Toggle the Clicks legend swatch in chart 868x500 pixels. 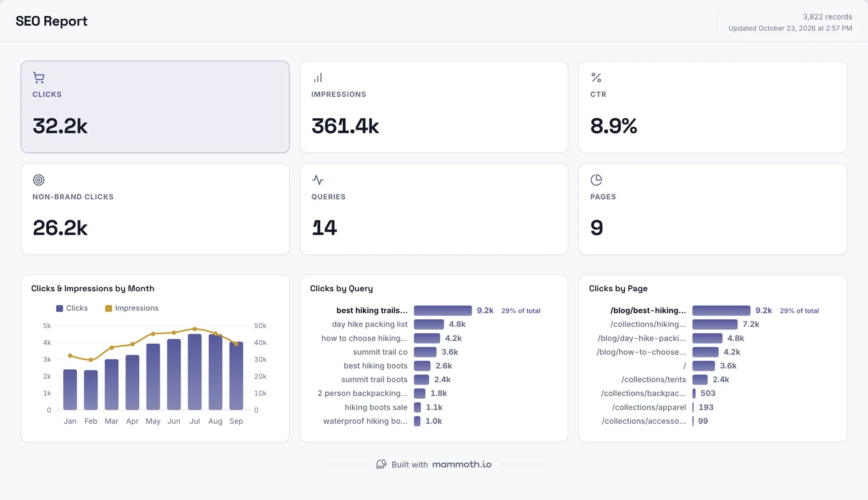60,308
